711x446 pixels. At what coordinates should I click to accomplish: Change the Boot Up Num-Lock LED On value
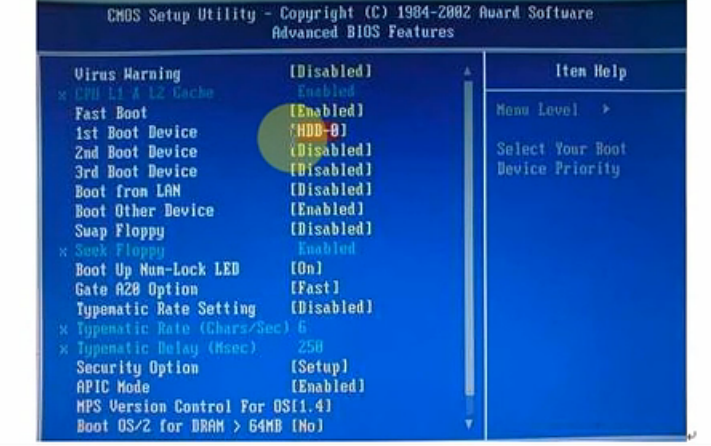point(307,268)
